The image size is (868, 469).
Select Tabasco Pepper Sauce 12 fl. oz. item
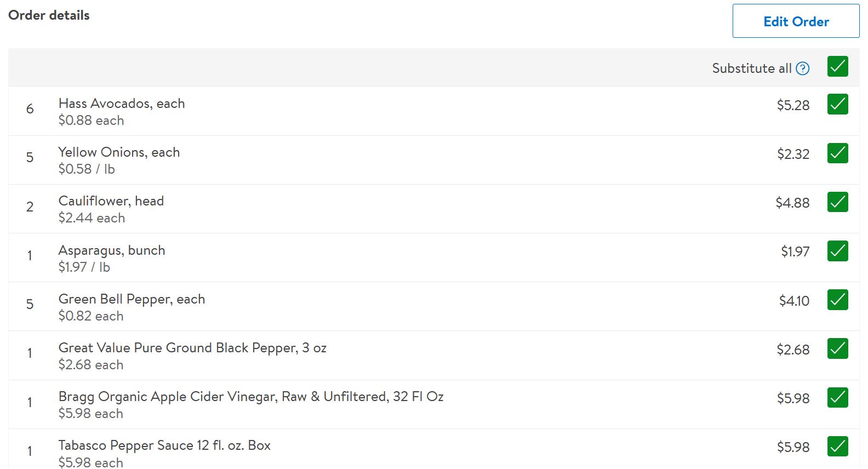pyautogui.click(x=164, y=445)
